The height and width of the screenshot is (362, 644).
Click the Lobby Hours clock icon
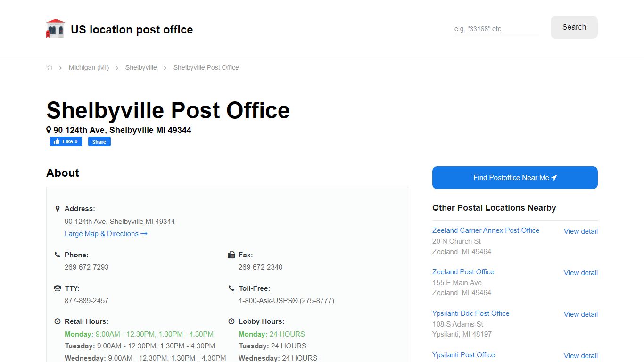231,321
